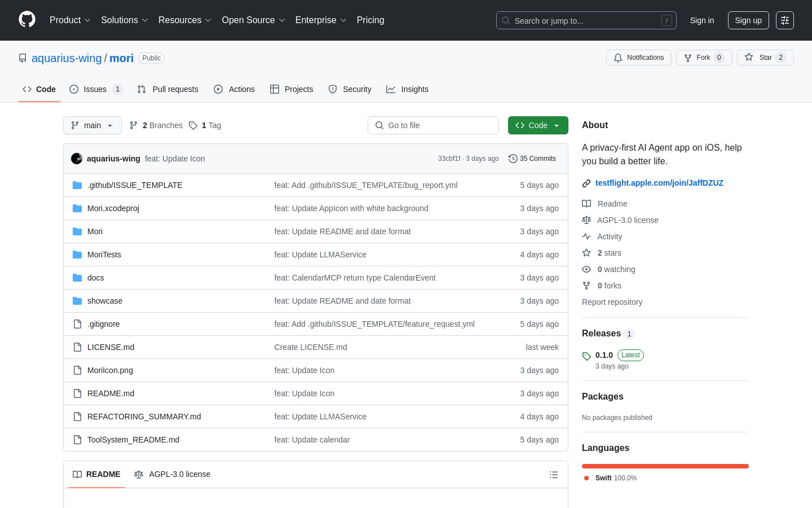Screen dimensions: 812x508
Task: Click Sign in
Action: (x=702, y=20)
